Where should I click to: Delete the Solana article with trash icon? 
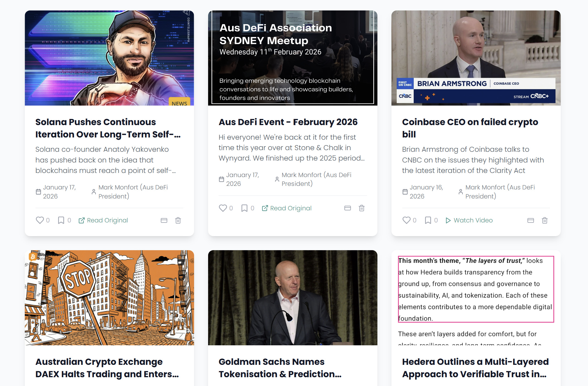178,220
